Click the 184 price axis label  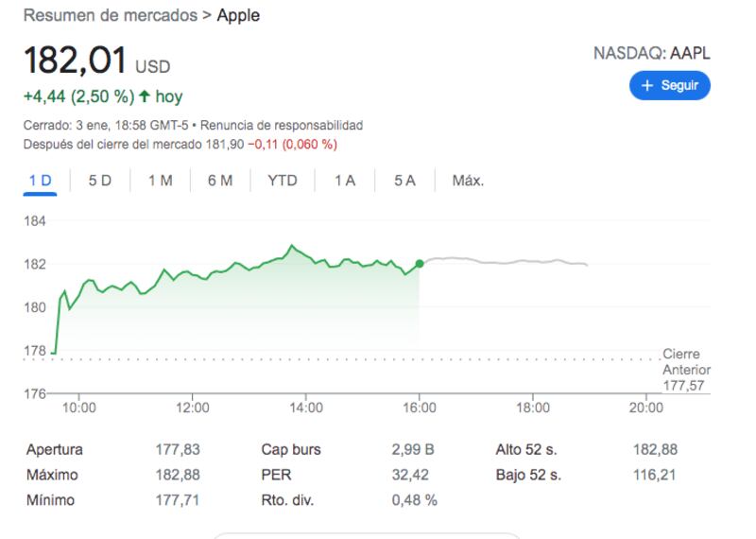click(35, 221)
